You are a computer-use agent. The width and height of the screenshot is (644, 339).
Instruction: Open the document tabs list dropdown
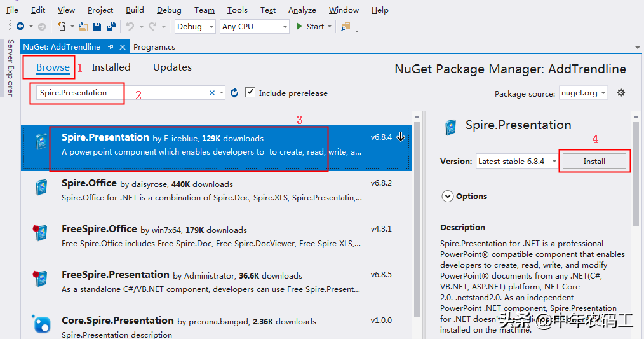point(638,48)
